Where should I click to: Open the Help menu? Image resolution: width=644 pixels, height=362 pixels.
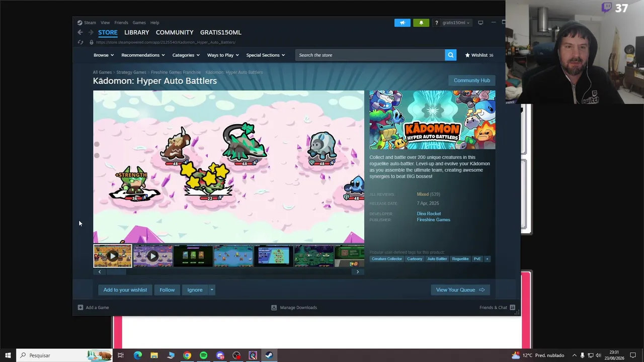[x=154, y=23]
